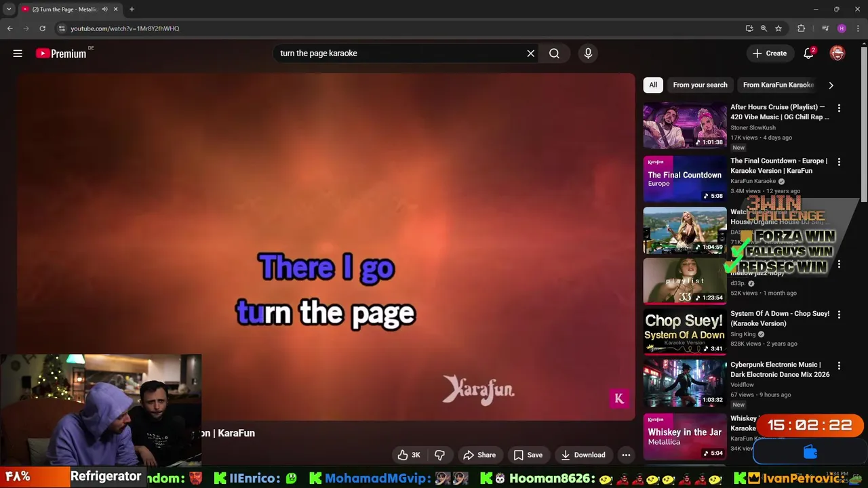Visit the d33p. channel

738,283
